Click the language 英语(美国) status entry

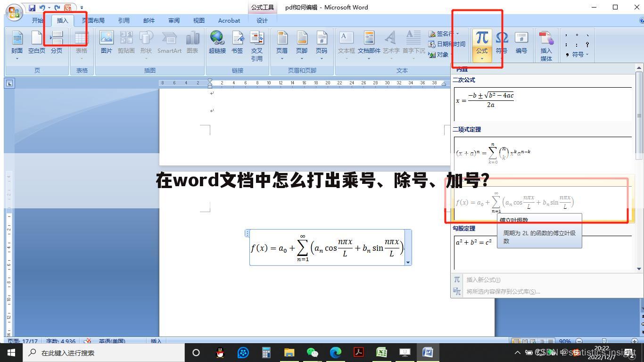coord(112,341)
